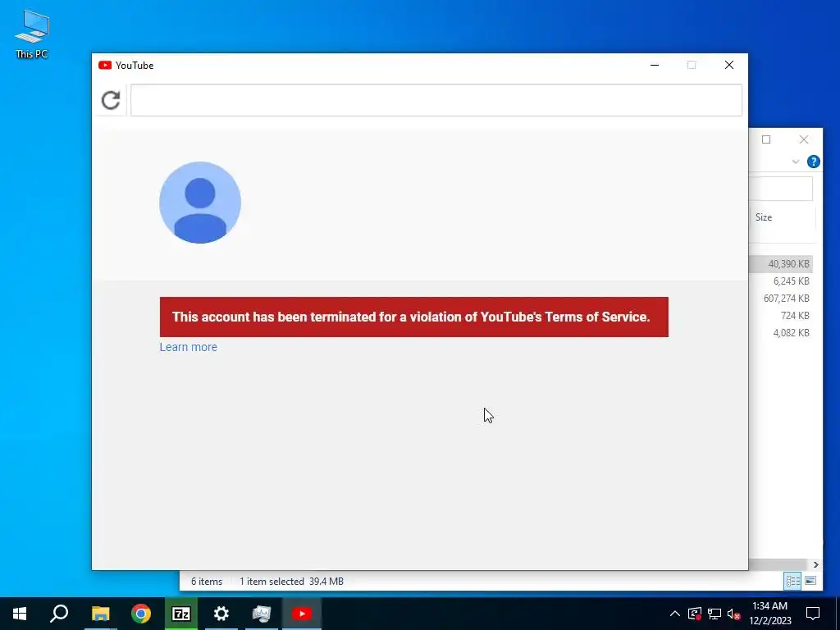The height and width of the screenshot is (630, 840).
Task: Click the YouTube app icon in the taskbar
Action: (302, 614)
